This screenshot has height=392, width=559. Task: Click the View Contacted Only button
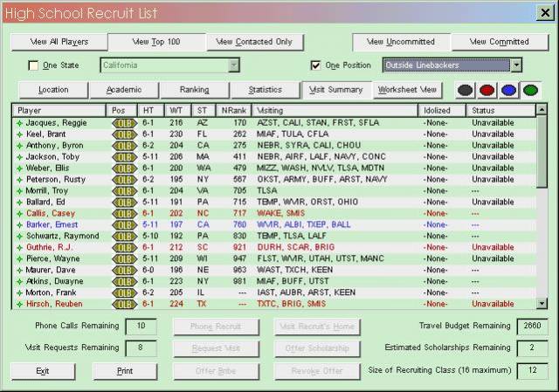254,42
